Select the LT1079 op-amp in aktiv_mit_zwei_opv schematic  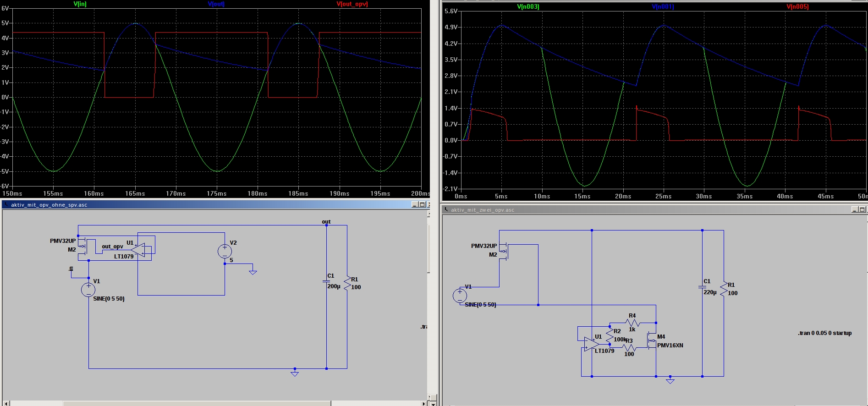[592, 344]
